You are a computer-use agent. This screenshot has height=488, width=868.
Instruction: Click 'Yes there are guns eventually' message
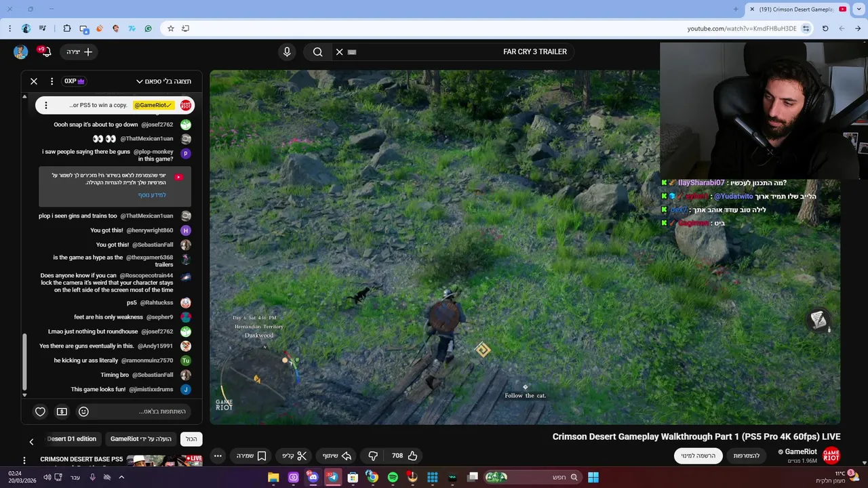click(x=87, y=346)
